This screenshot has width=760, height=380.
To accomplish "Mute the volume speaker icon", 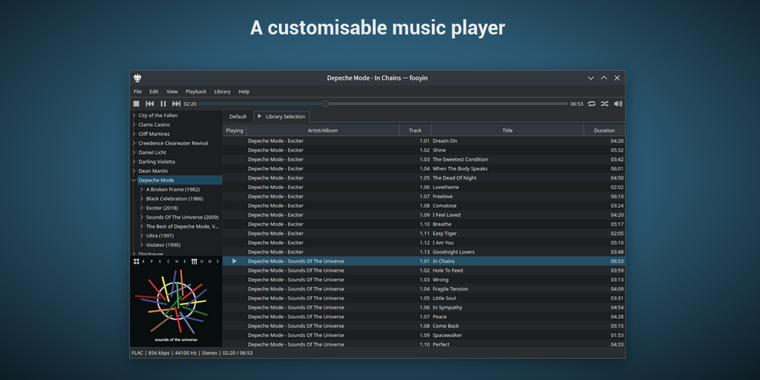I will pos(618,104).
